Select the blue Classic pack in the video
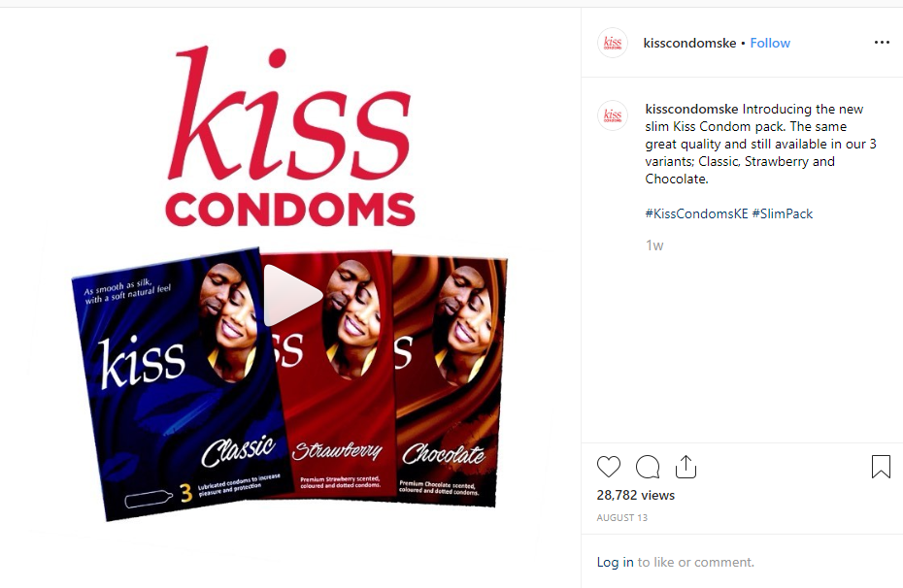The width and height of the screenshot is (903, 588). pos(179,385)
